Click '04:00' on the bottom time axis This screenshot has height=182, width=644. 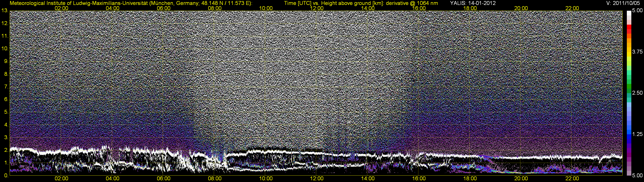pos(112,179)
